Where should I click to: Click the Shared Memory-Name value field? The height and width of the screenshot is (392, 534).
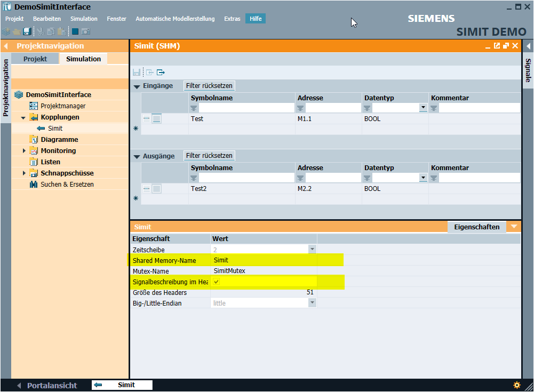[x=264, y=260]
